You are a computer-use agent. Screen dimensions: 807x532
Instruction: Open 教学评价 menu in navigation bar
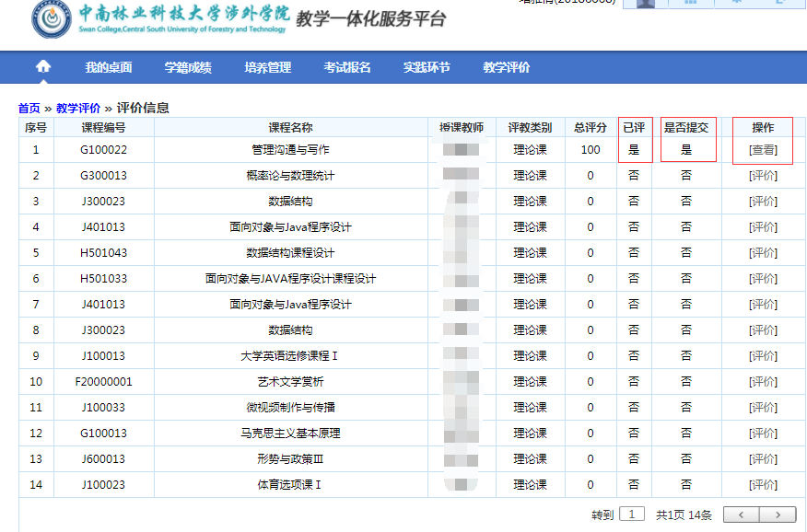506,67
